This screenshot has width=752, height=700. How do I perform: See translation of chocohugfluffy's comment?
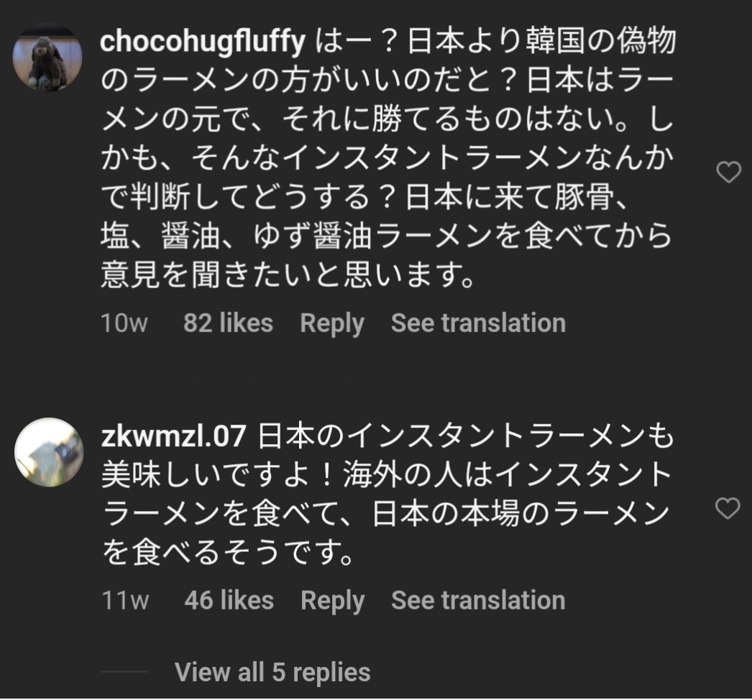(x=478, y=323)
